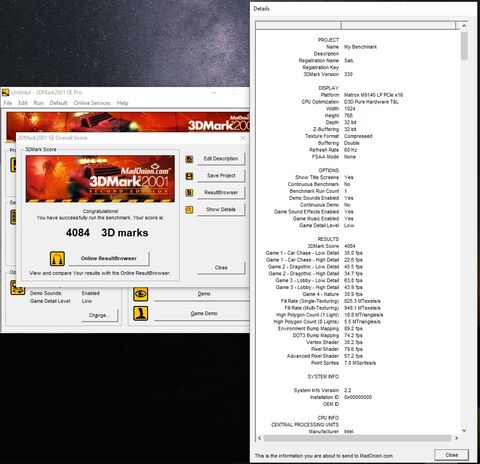Click 'Demo Sounds:' label in main window
The height and width of the screenshot is (464, 480).
46,293
